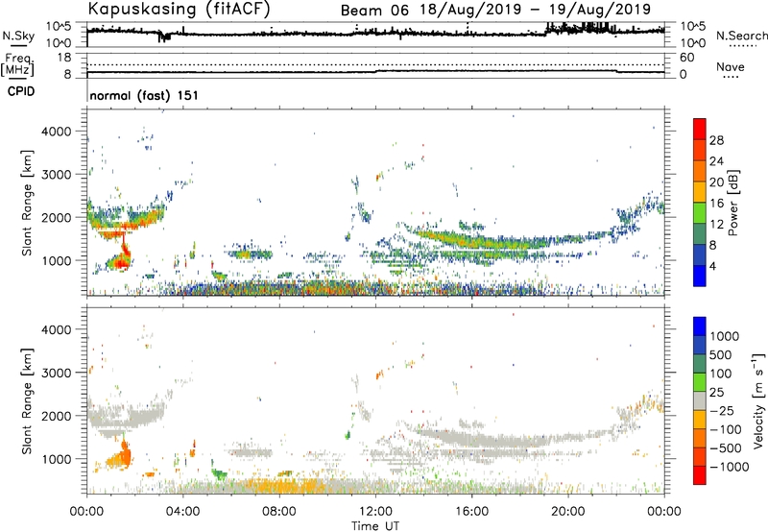Click the Slant Range [km] label of power panel
The width and height of the screenshot is (768, 532).
[27, 203]
